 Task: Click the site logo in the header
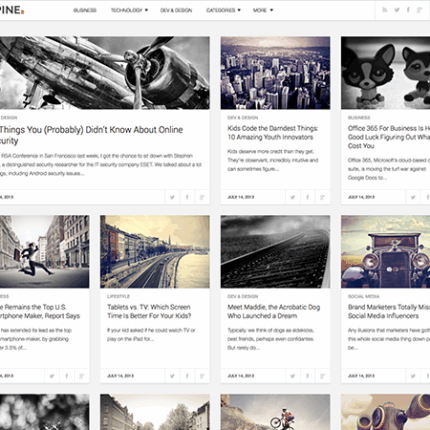[12, 10]
